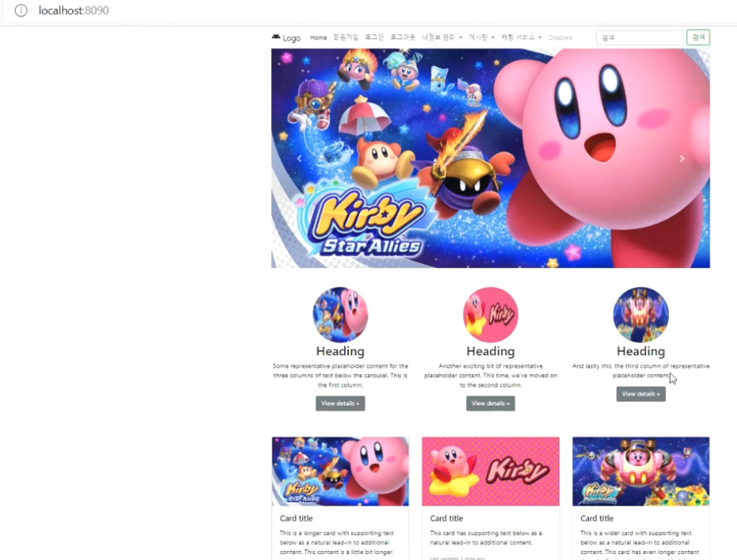
Task: Expand the 게시판 dropdown
Action: coord(482,37)
